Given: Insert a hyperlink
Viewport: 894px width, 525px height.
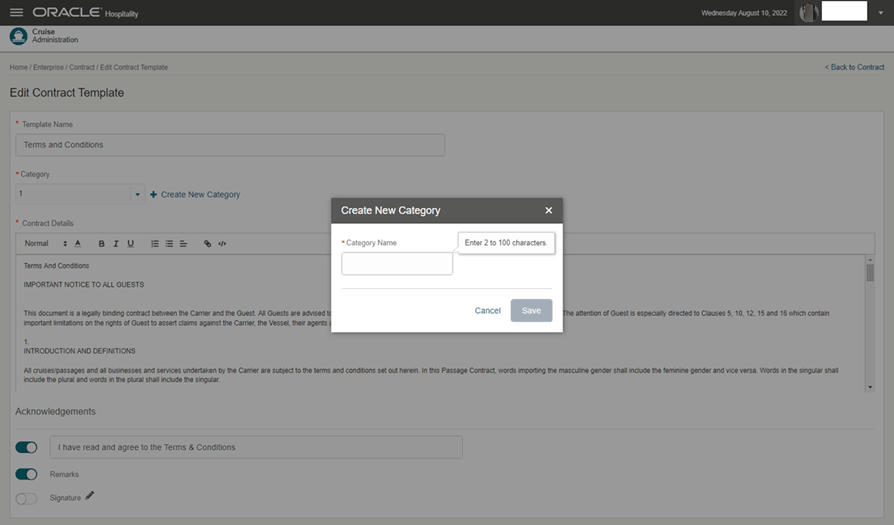Looking at the screenshot, I should pyautogui.click(x=208, y=243).
